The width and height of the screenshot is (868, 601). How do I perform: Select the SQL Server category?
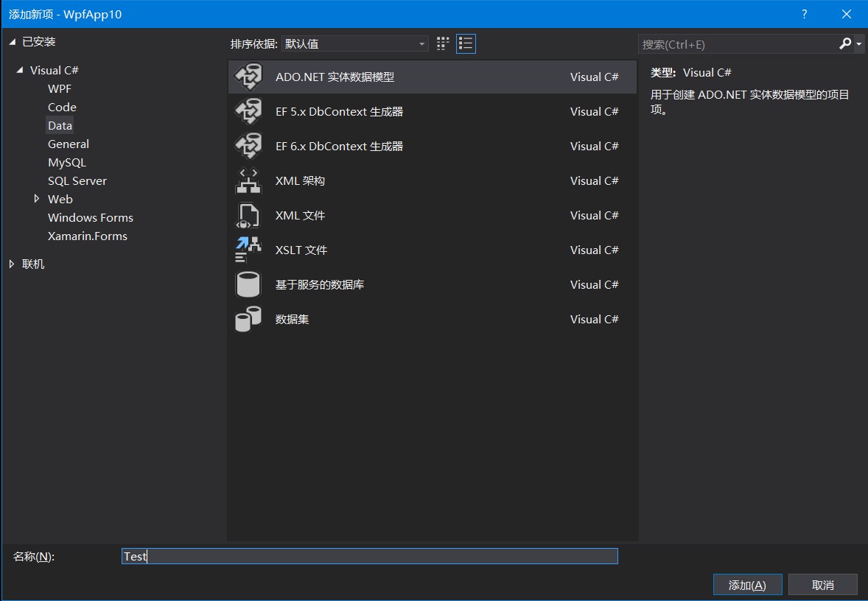tap(77, 180)
